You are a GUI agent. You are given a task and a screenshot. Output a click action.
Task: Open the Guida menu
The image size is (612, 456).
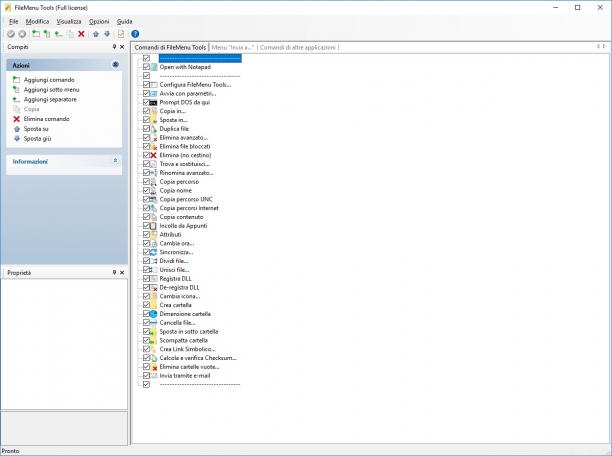[x=125, y=21]
